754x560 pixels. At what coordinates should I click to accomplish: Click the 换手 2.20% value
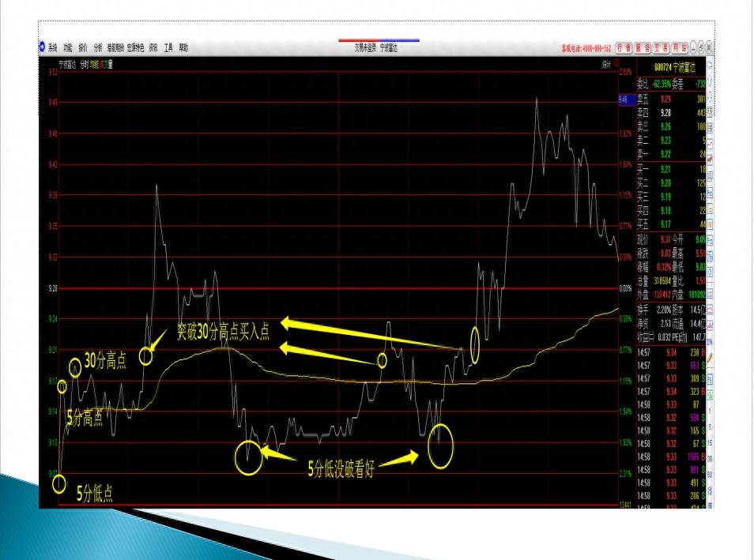click(x=664, y=310)
